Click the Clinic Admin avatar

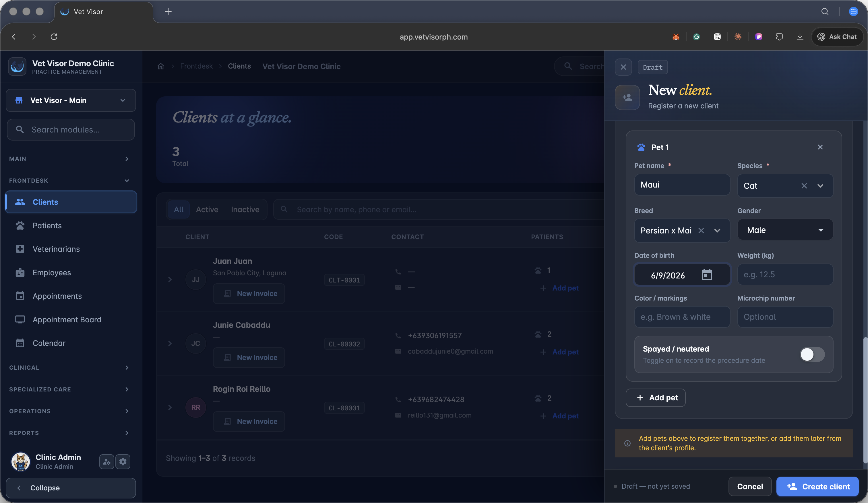pos(20,461)
